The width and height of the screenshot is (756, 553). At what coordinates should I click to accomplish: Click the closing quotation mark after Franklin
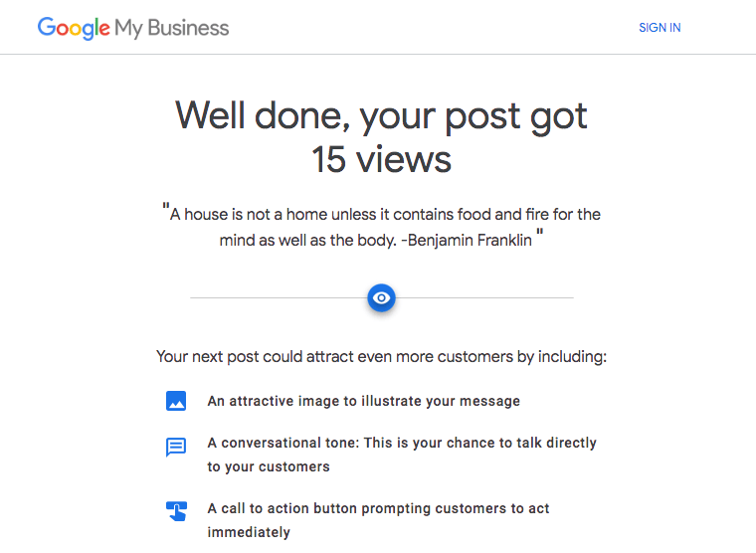point(540,237)
